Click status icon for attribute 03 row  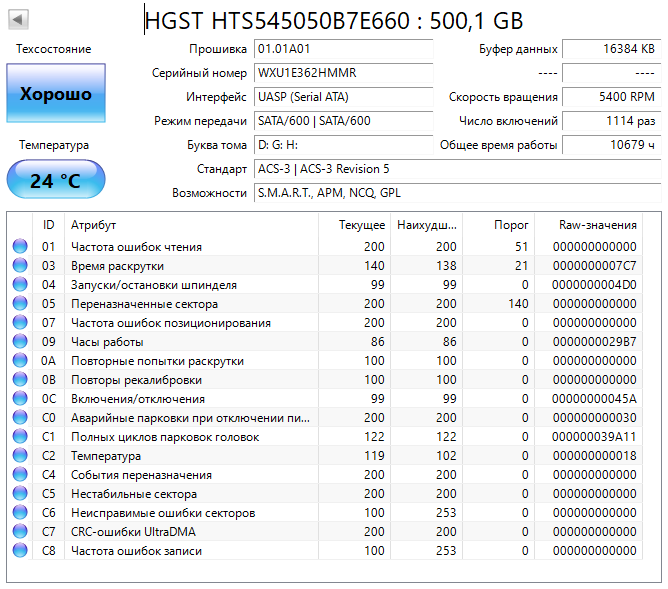[20, 265]
